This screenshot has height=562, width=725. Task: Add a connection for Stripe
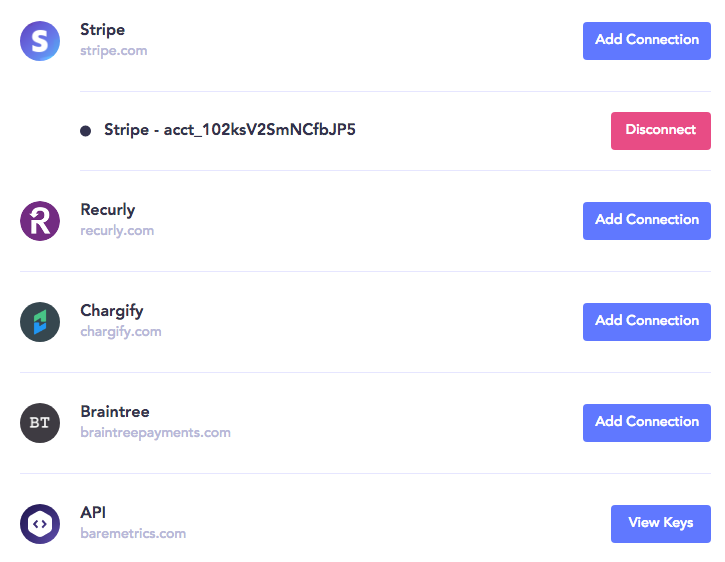(x=647, y=40)
